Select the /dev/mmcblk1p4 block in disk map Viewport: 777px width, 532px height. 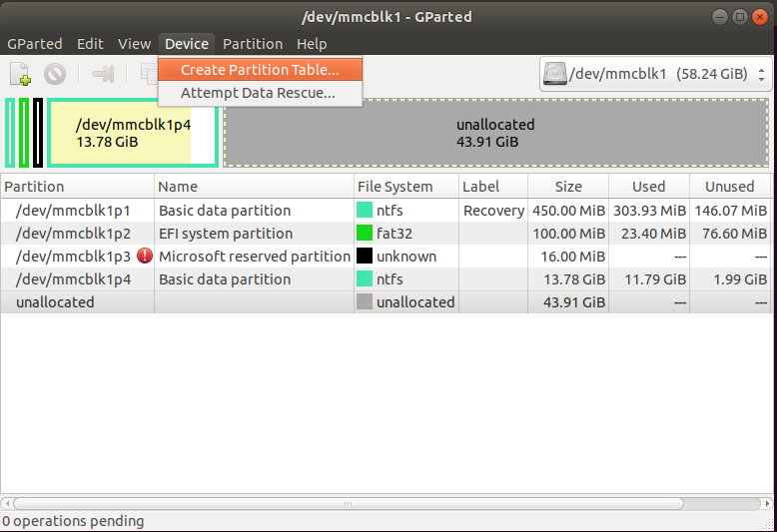click(x=133, y=133)
